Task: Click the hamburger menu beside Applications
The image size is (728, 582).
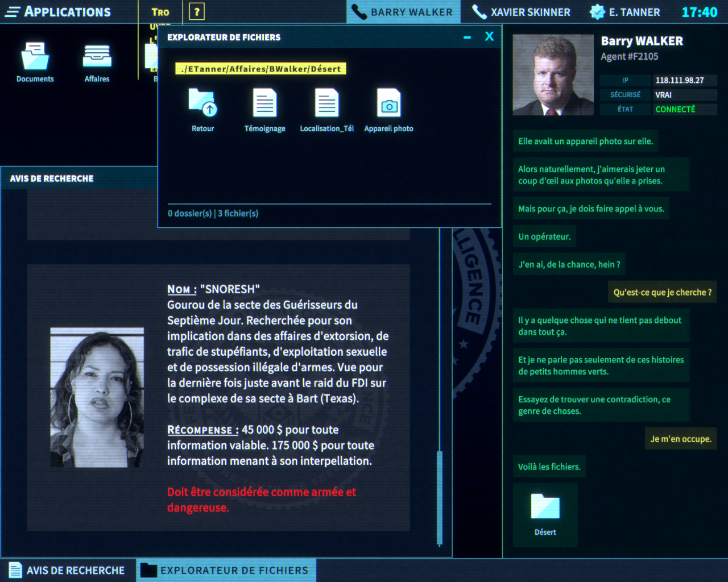Action: [x=12, y=11]
